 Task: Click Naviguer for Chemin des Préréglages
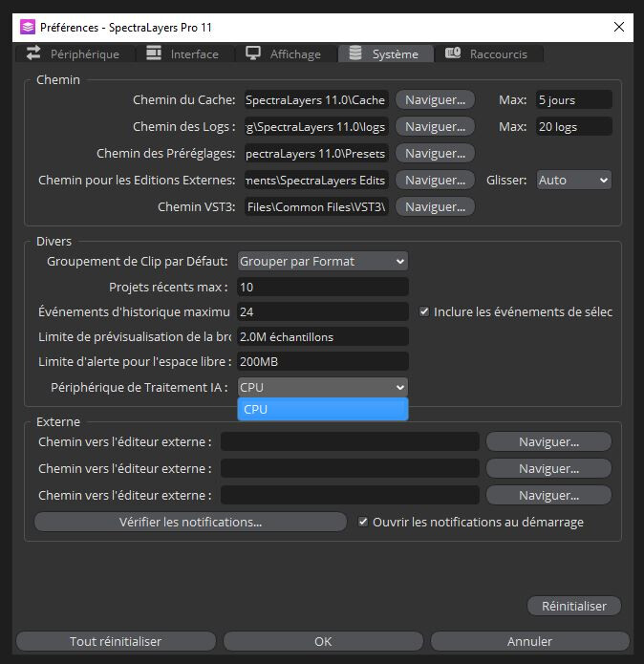tap(435, 153)
